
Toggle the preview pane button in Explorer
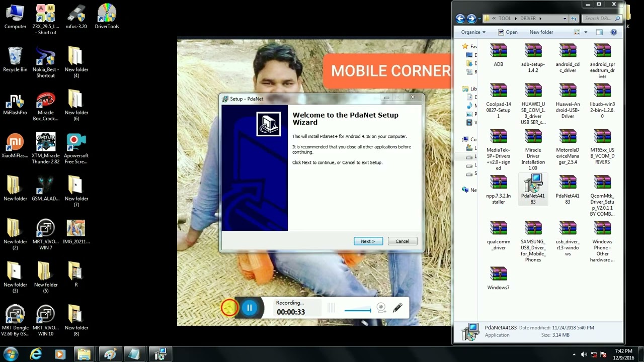click(599, 32)
